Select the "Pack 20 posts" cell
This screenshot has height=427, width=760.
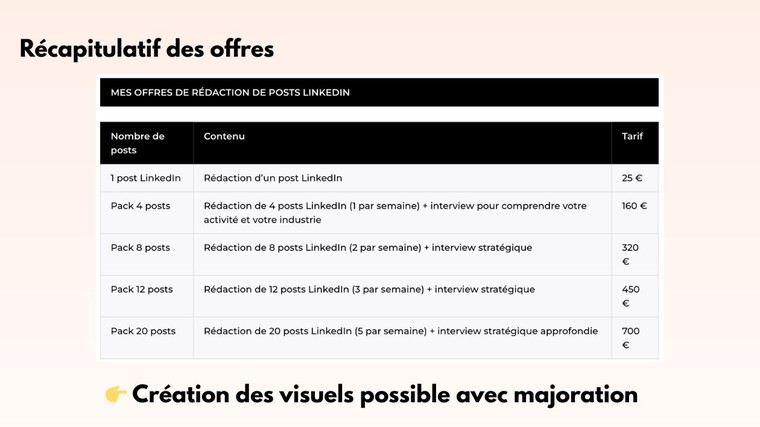pyautogui.click(x=143, y=331)
